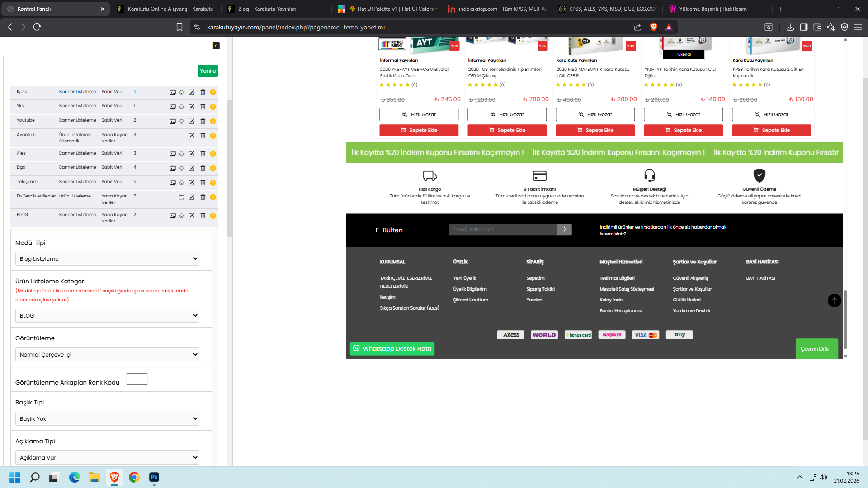Open Ürün Listeleme Kategori BLOG dropdown

pyautogui.click(x=107, y=316)
